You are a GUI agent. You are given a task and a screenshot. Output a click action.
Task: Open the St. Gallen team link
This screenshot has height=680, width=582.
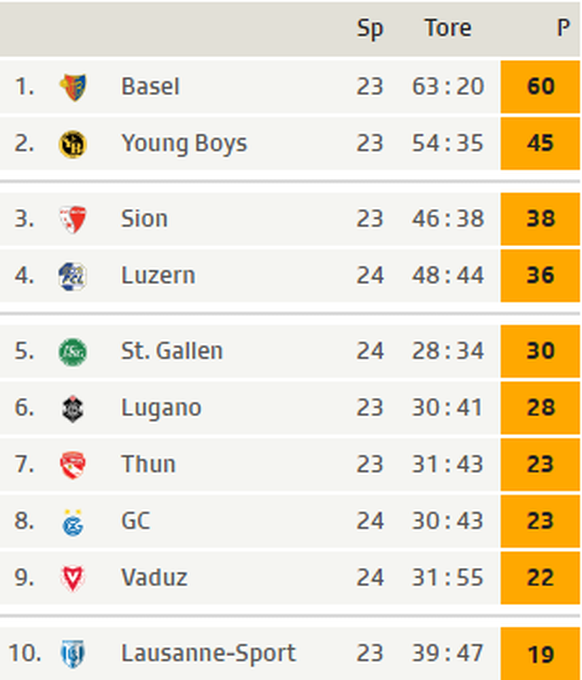click(172, 351)
